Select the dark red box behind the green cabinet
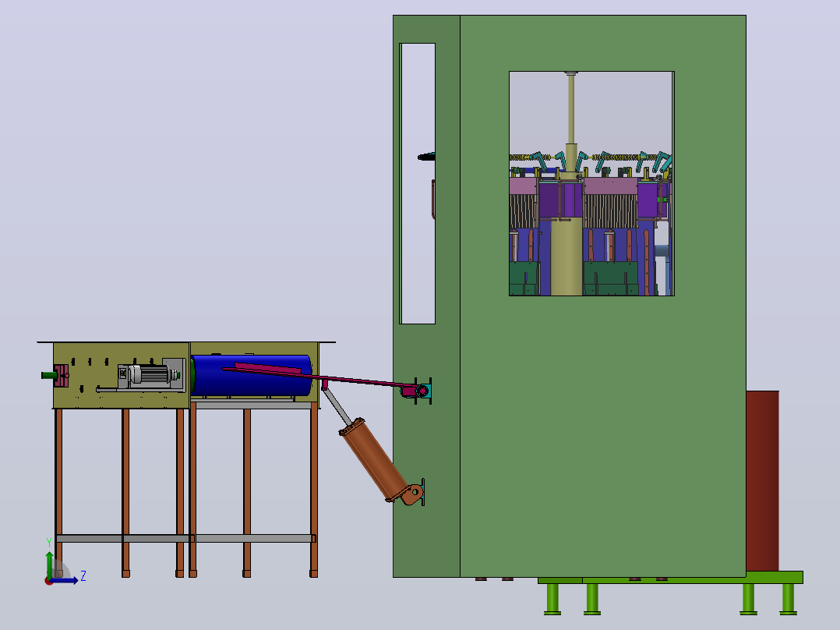The width and height of the screenshot is (840, 630). tap(762, 481)
